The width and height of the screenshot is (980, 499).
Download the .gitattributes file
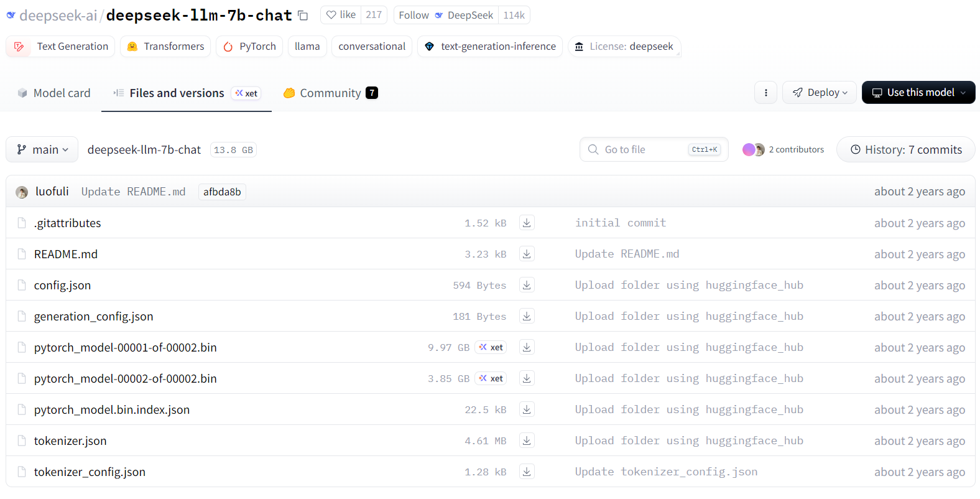[527, 223]
